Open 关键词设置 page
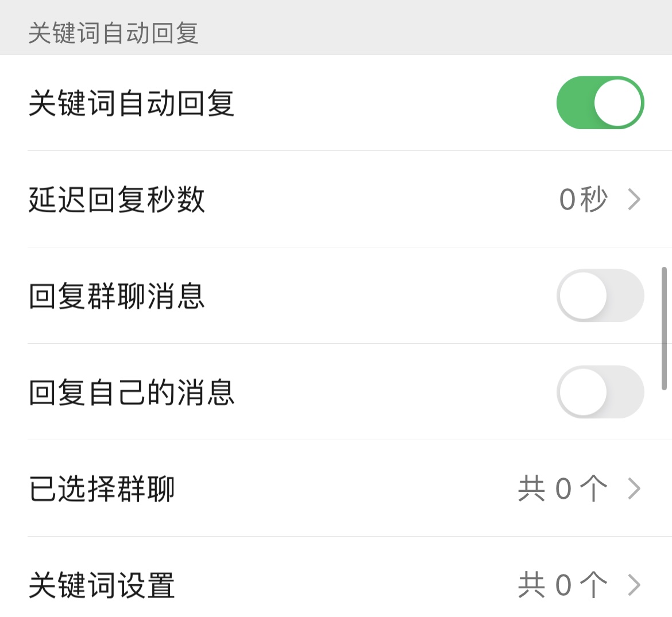672x617 pixels. [102, 585]
